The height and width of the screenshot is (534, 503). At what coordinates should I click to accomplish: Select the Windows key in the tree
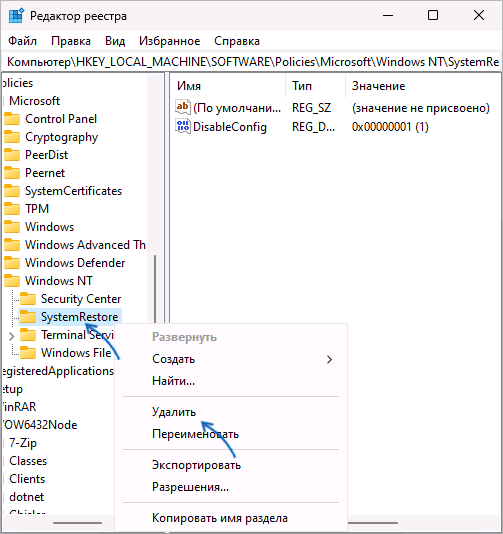[49, 227]
